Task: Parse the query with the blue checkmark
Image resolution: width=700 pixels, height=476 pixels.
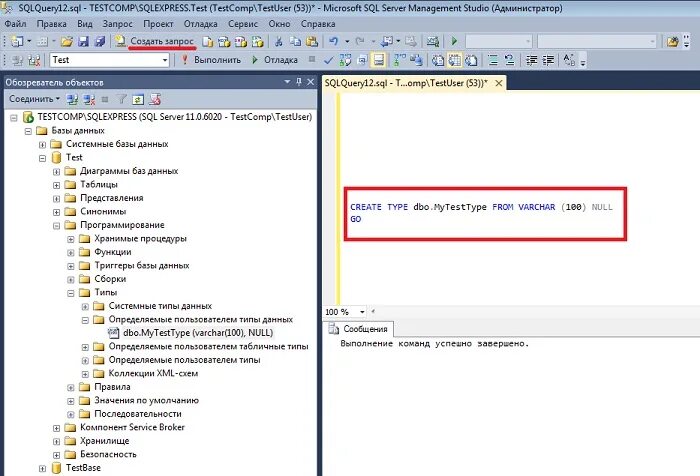Action: [x=329, y=60]
